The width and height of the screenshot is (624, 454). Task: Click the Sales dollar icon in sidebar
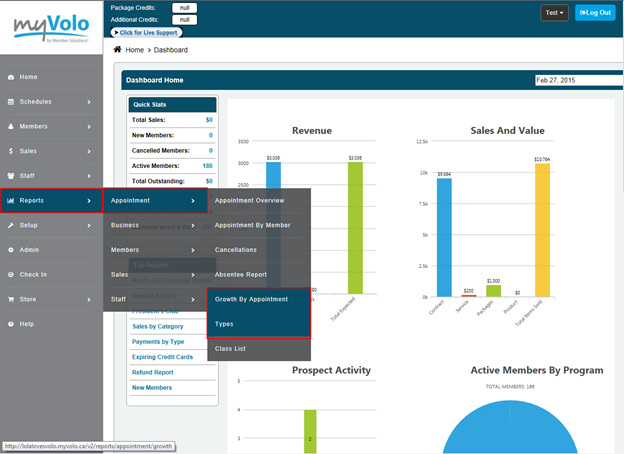tap(11, 151)
